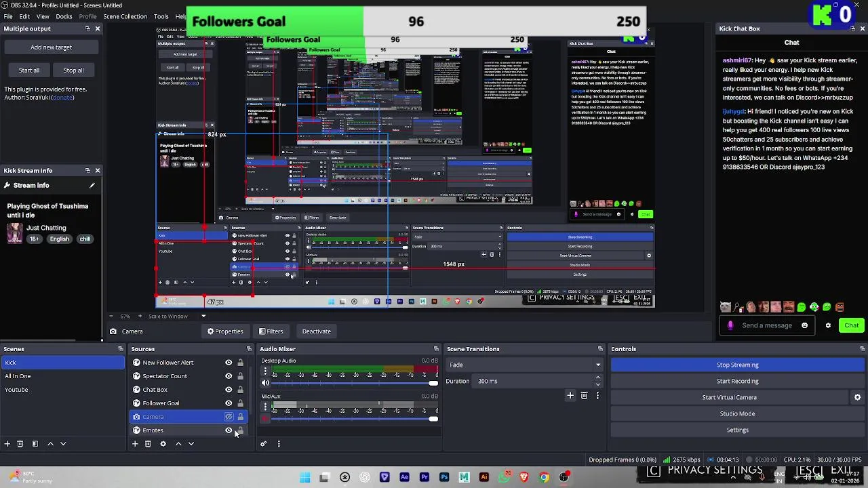The width and height of the screenshot is (868, 488).
Task: Add a new scene with plus icon in Scenes panel
Action: click(7, 444)
